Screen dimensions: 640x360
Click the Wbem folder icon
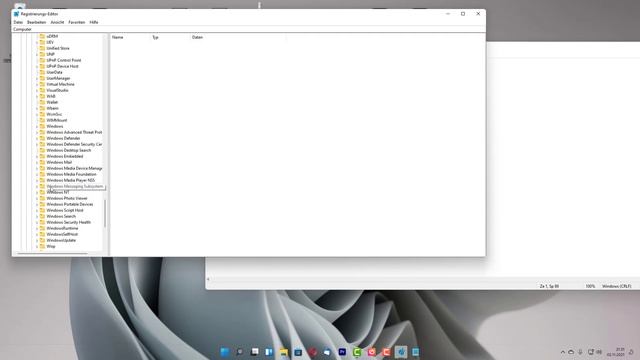pos(42,108)
